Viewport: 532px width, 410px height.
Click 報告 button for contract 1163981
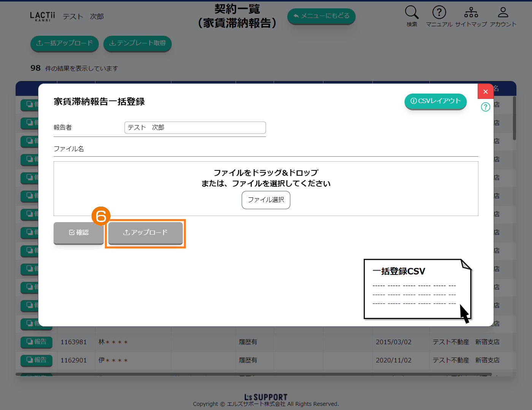36,342
